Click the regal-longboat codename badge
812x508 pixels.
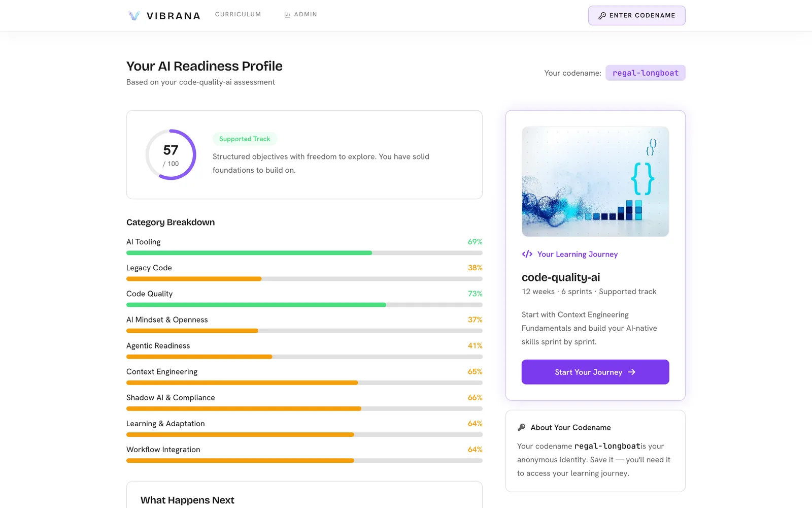646,73
